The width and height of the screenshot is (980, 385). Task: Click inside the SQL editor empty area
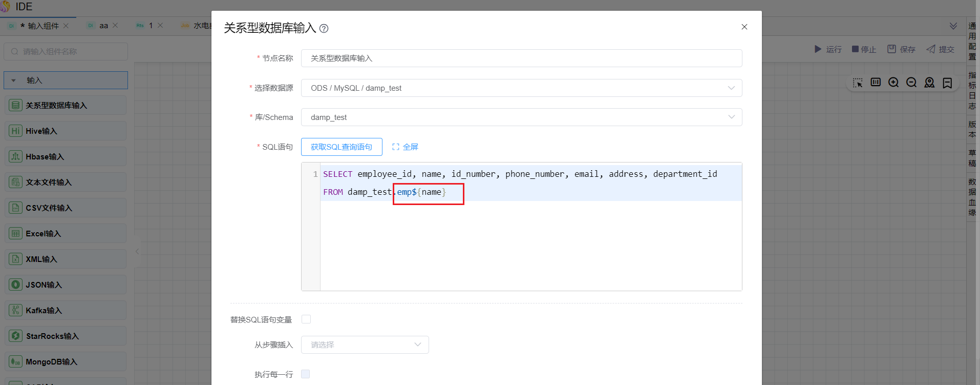tap(530, 246)
